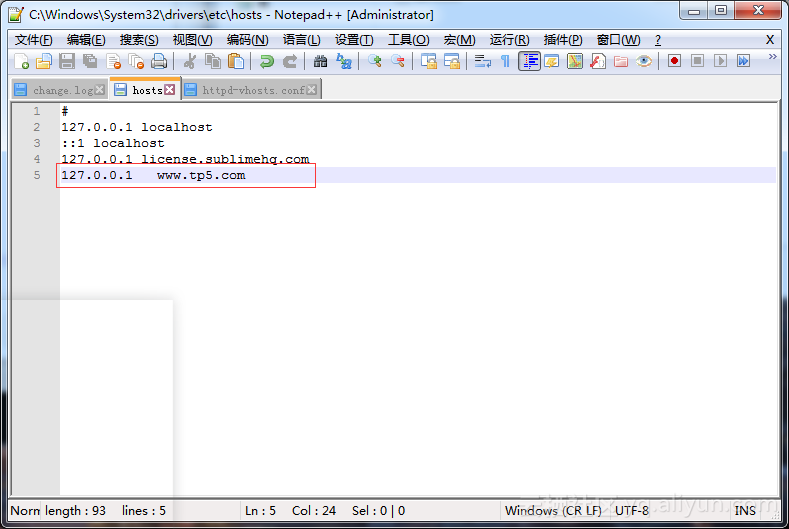The image size is (789, 529).
Task: Open the user-defined language dialog icon
Action: [552, 61]
